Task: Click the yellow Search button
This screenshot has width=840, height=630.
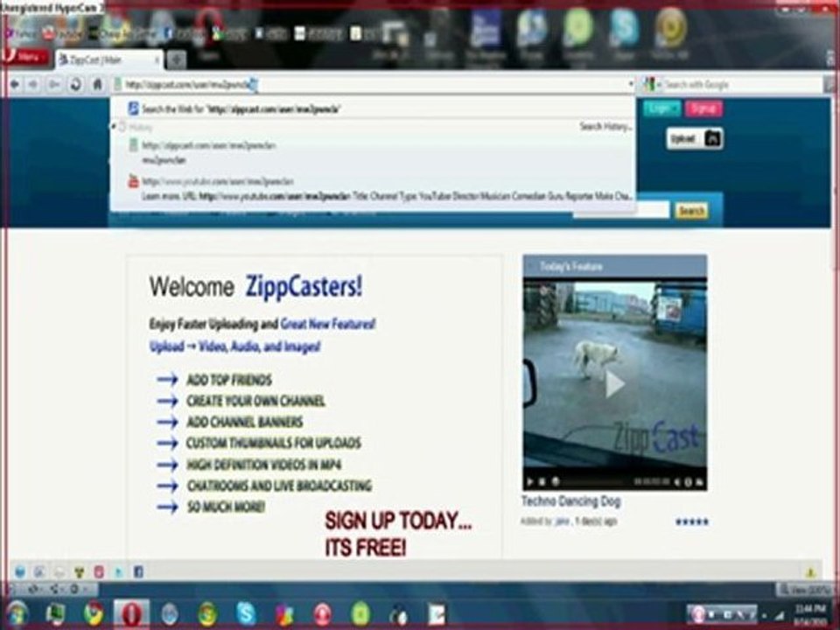Action: click(691, 211)
